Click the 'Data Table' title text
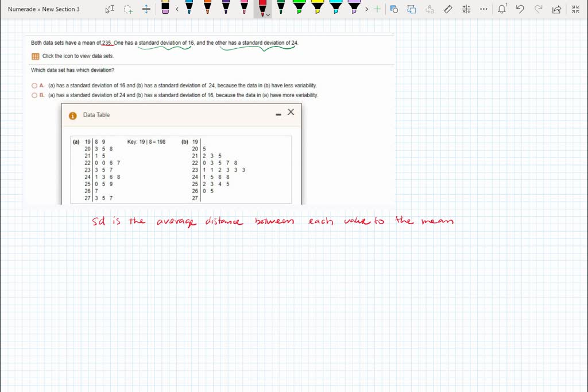 pyautogui.click(x=96, y=115)
